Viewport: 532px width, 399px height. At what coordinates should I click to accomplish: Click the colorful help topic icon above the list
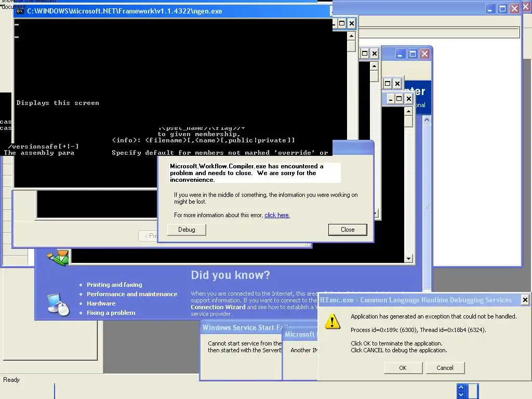click(58, 258)
